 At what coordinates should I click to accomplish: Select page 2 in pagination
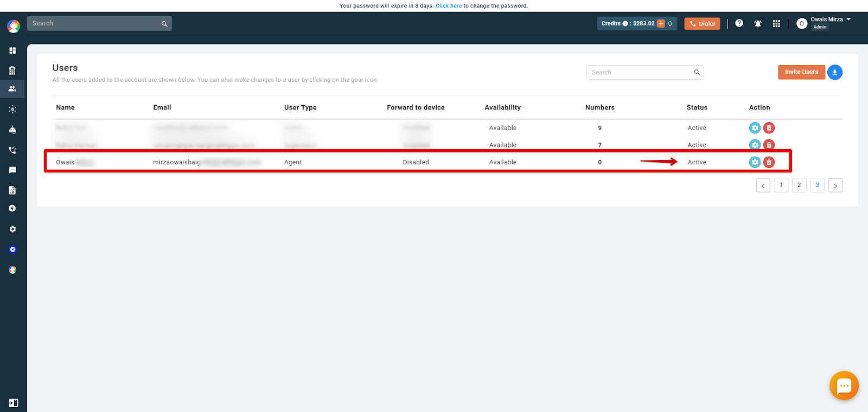pyautogui.click(x=799, y=185)
